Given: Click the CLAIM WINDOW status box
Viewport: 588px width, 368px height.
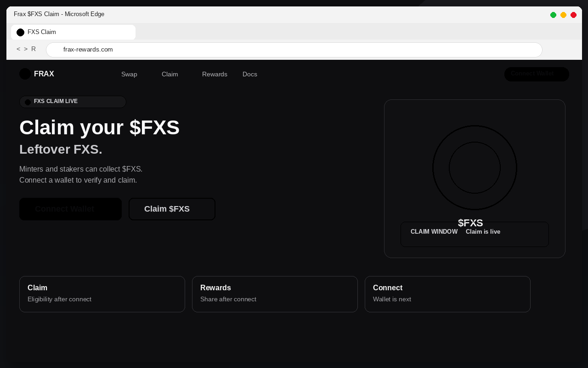Looking at the screenshot, I should (475, 234).
